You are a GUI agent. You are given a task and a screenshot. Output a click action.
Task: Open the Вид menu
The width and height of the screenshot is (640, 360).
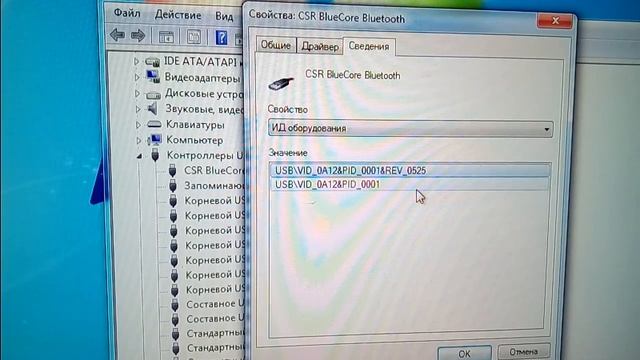tap(224, 16)
